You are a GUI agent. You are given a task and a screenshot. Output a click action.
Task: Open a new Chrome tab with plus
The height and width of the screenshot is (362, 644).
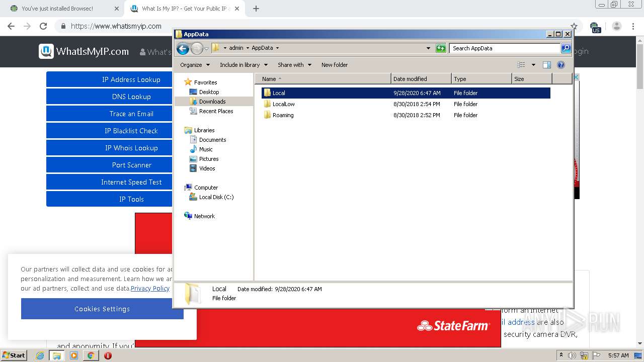tap(256, 9)
